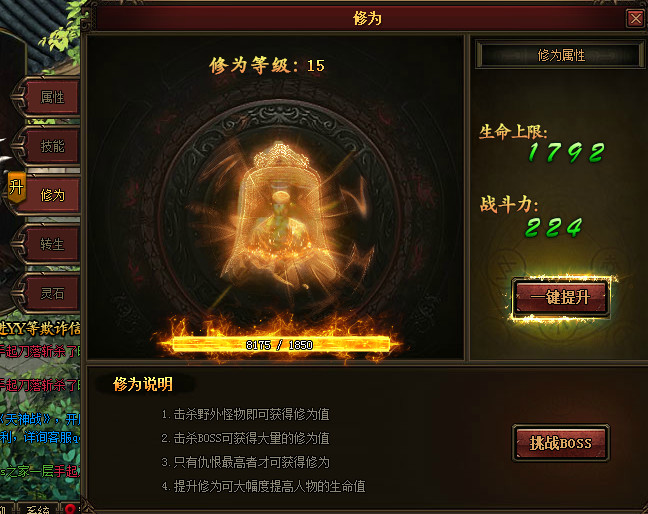Open the 属性 character tab
This screenshot has height=514, width=648.
52,98
